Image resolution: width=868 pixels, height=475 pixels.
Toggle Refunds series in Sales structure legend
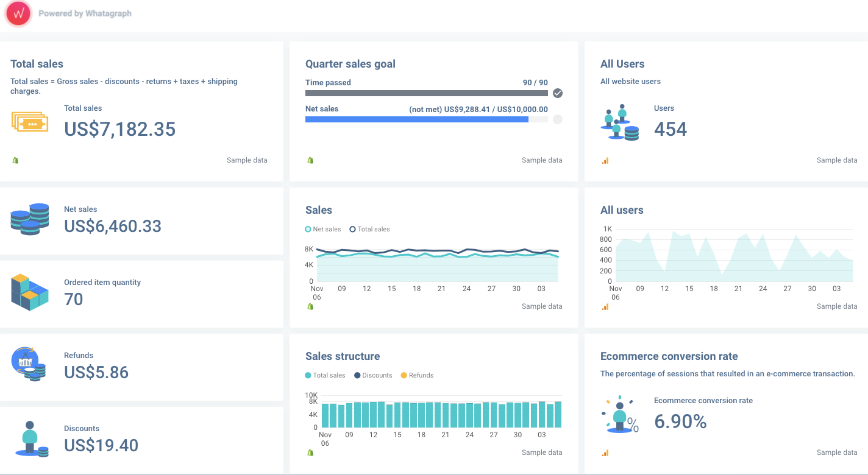[x=417, y=375]
